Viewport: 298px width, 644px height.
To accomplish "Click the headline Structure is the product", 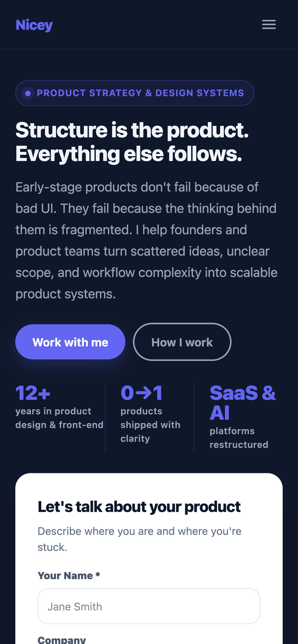I will [132, 142].
